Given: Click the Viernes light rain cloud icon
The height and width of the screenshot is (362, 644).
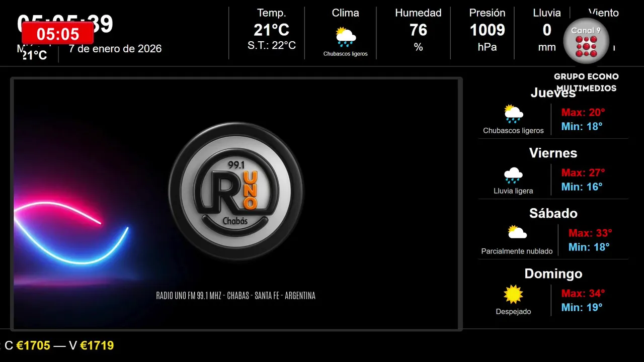Looking at the screenshot, I should (513, 174).
